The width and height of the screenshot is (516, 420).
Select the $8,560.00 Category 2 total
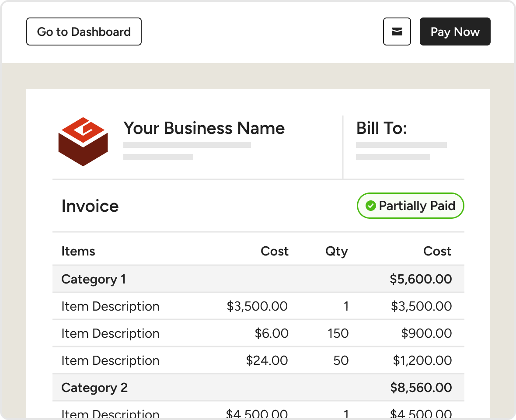point(421,388)
